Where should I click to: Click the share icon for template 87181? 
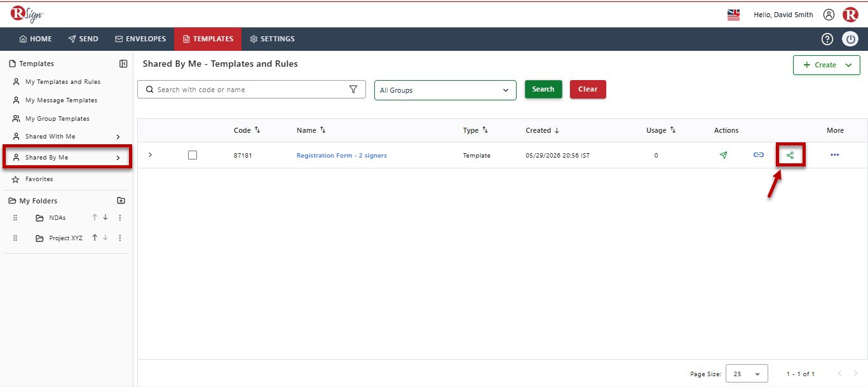point(790,155)
